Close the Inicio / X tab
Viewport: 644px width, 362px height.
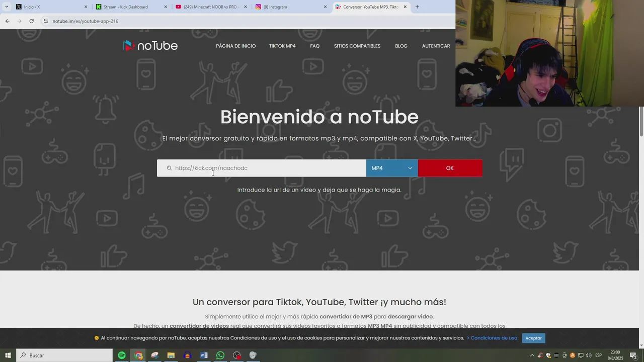pyautogui.click(x=86, y=7)
